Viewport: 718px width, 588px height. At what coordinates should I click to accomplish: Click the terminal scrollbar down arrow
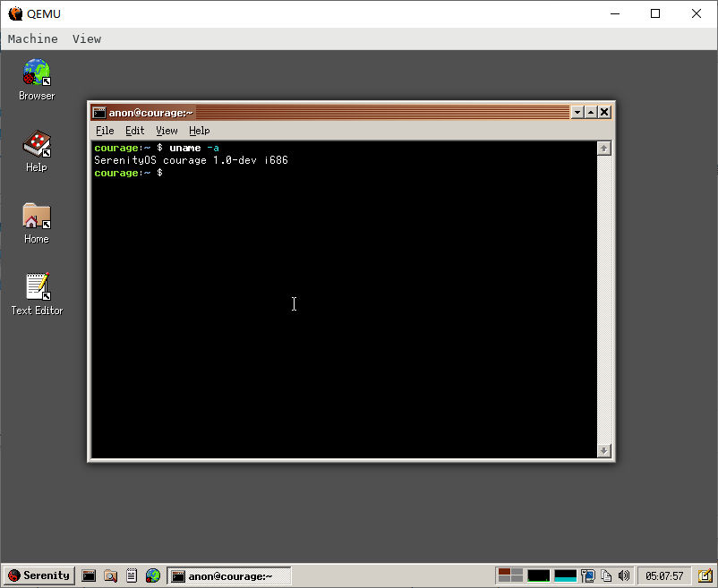tap(604, 450)
